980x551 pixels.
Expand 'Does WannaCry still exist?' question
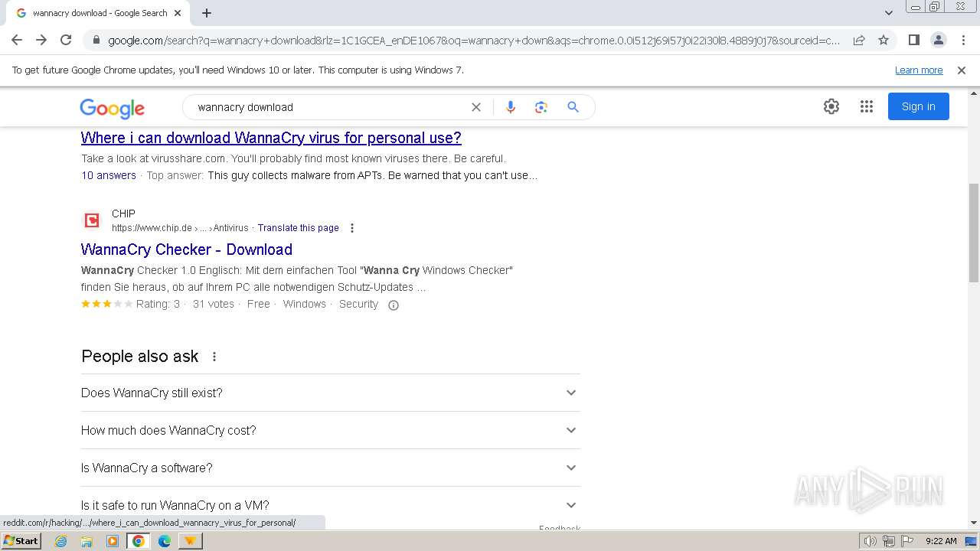coord(331,393)
